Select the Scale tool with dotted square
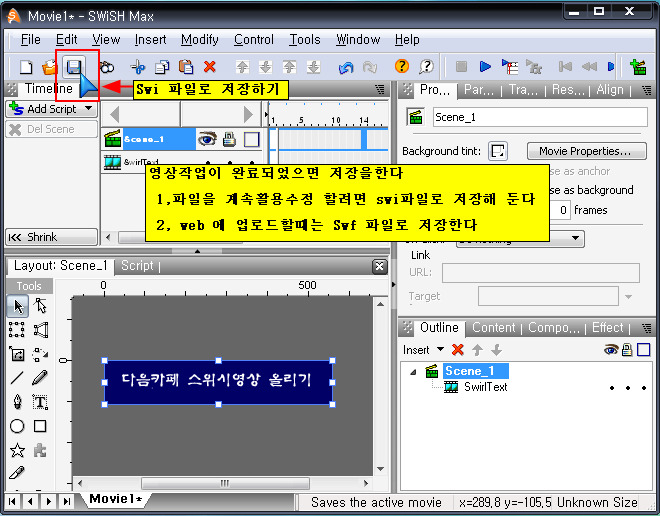The width and height of the screenshot is (660, 516). 17,330
